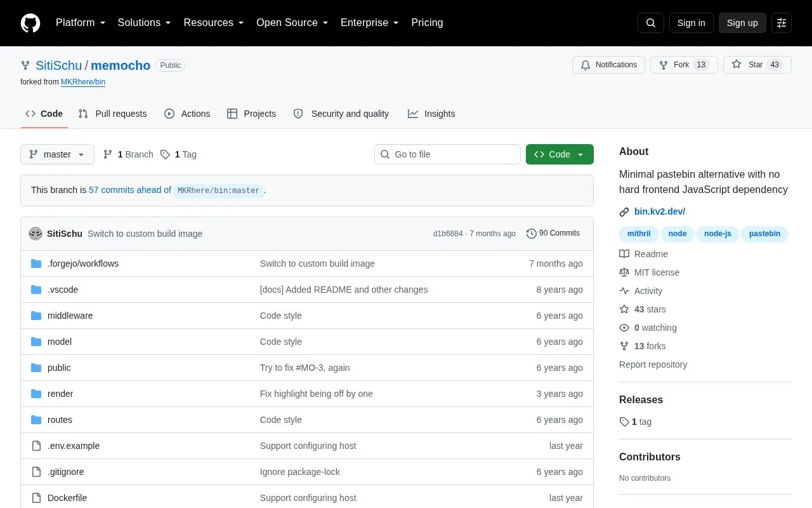This screenshot has width=812, height=508.
Task: Star the memocho repository
Action: (x=757, y=65)
